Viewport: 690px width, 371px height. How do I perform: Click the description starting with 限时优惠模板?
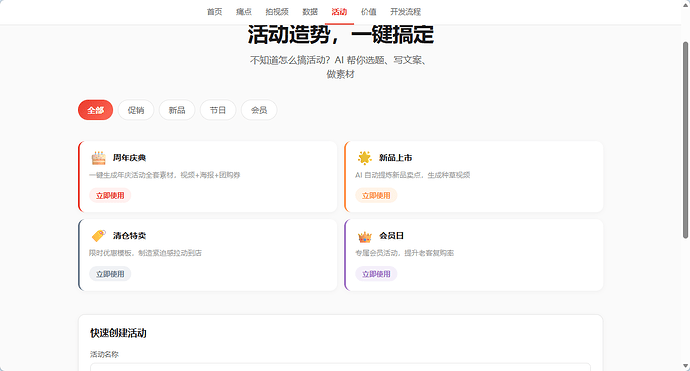[145, 253]
